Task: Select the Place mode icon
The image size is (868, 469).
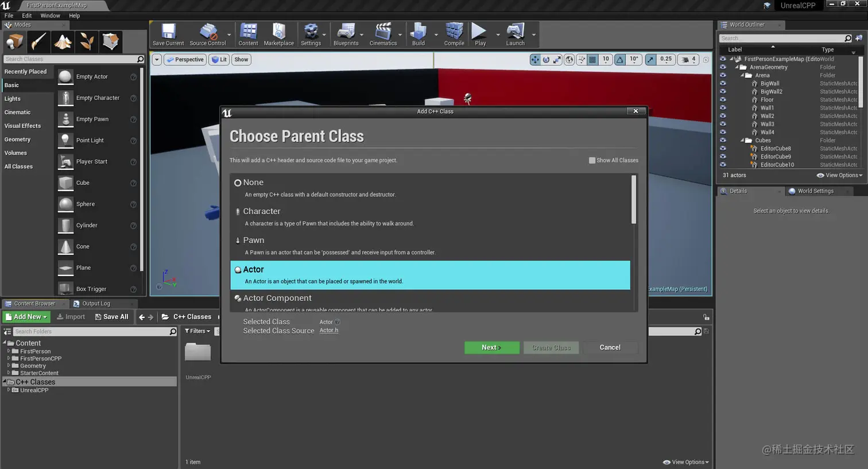Action: (14, 41)
